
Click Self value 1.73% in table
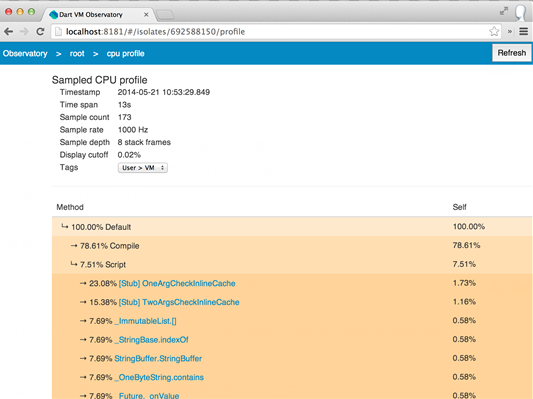pyautogui.click(x=464, y=283)
